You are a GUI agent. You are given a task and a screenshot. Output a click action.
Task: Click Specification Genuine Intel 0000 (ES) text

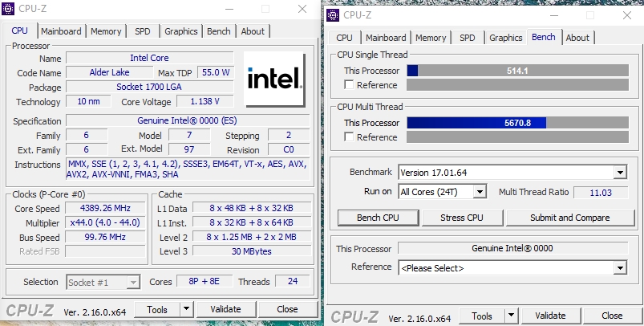tap(188, 120)
